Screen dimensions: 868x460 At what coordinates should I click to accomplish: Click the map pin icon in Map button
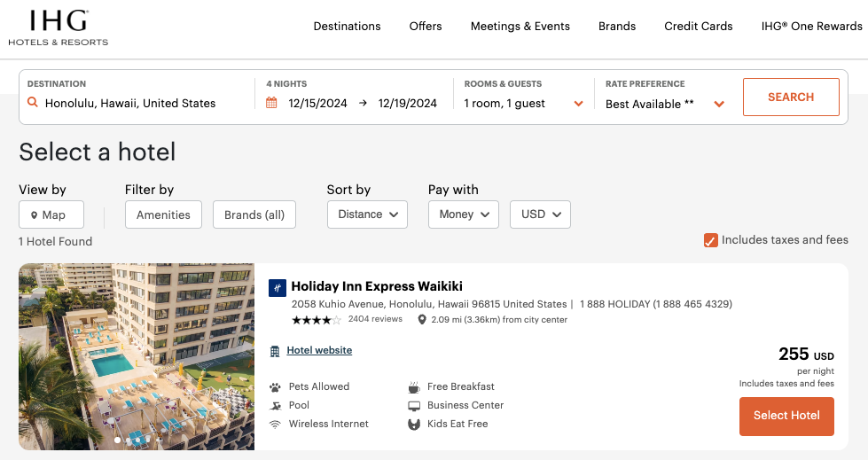(x=34, y=215)
